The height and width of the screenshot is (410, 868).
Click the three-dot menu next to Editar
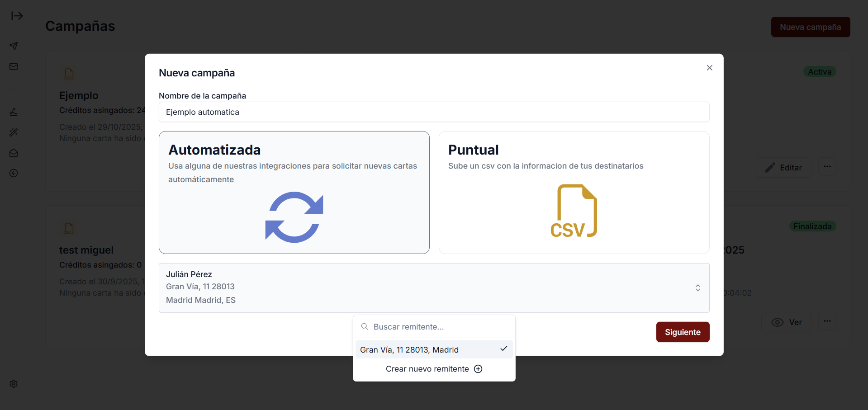827,166
